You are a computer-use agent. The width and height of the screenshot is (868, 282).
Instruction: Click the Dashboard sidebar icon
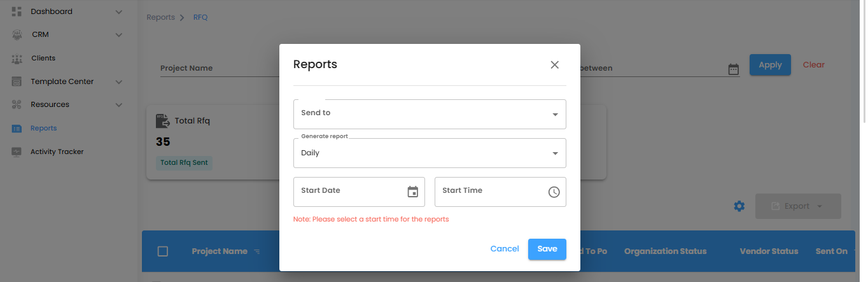17,11
